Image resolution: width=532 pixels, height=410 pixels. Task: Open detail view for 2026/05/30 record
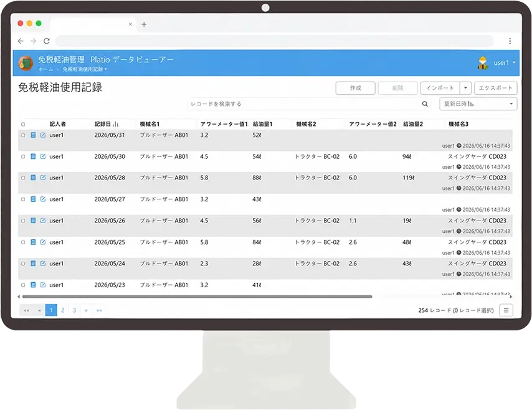tap(33, 156)
